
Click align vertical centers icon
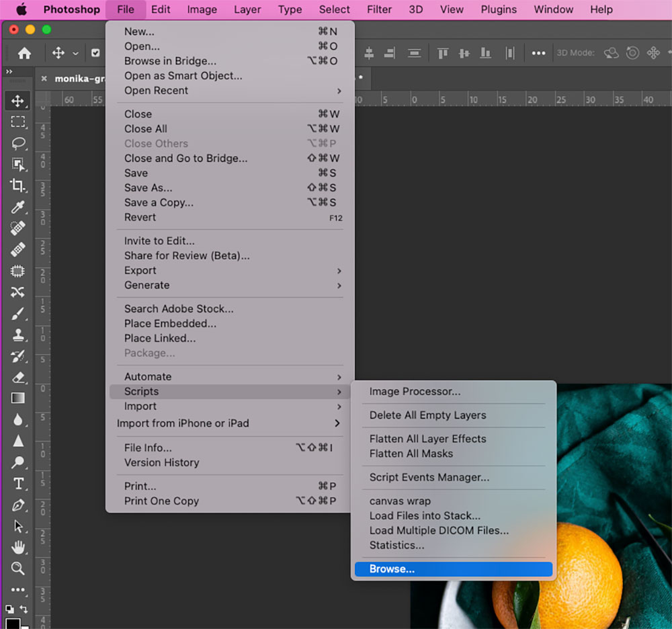pyautogui.click(x=464, y=53)
